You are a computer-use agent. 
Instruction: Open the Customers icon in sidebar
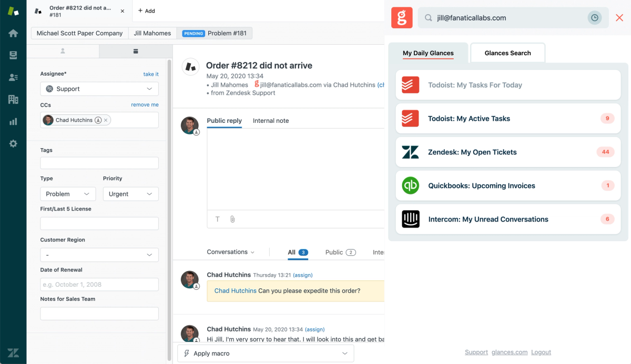click(x=13, y=77)
